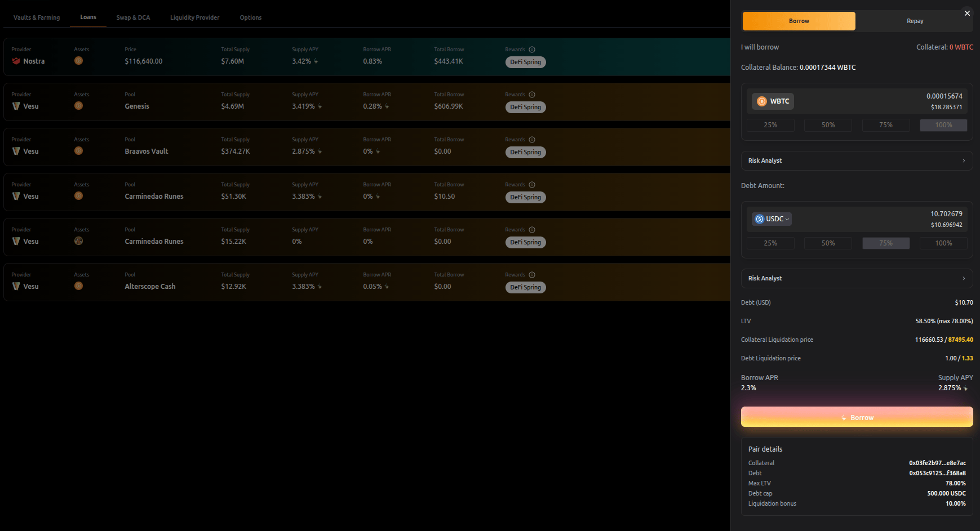Click the asset coin icon in Genesis row

coord(78,106)
